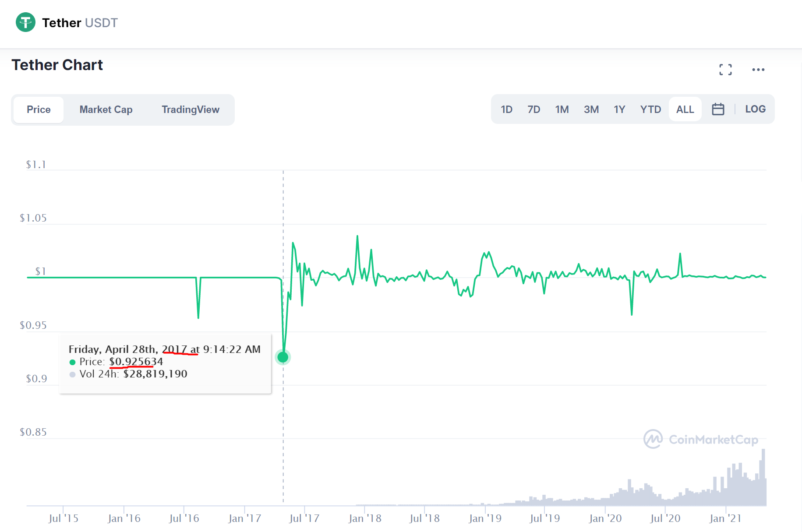
Task: Click the $0.85 y-axis label
Action: click(33, 432)
